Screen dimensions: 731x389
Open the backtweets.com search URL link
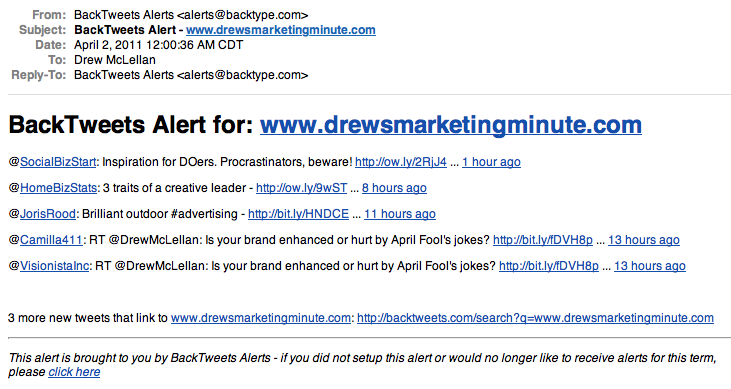(x=535, y=318)
